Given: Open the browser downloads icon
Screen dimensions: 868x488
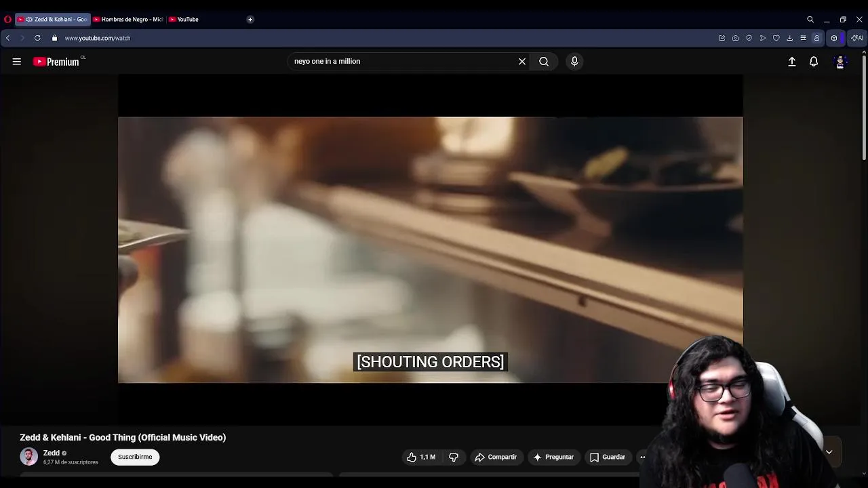Looking at the screenshot, I should (x=790, y=38).
